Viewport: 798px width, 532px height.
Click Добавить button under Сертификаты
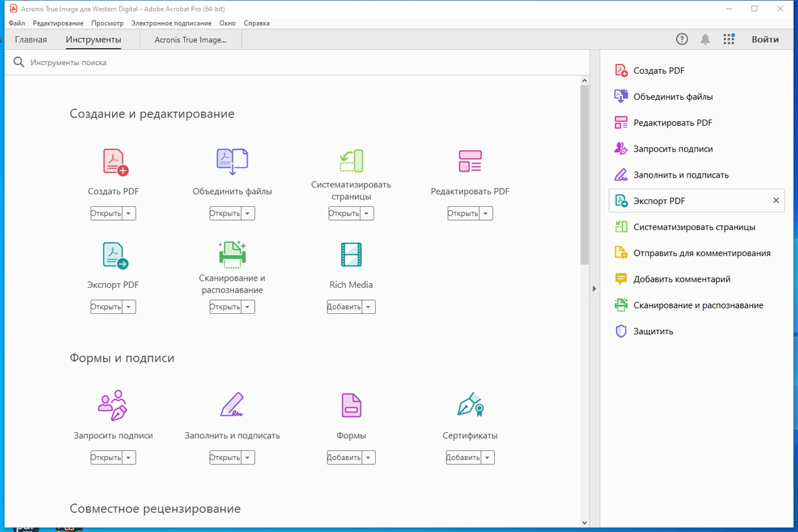(x=464, y=458)
